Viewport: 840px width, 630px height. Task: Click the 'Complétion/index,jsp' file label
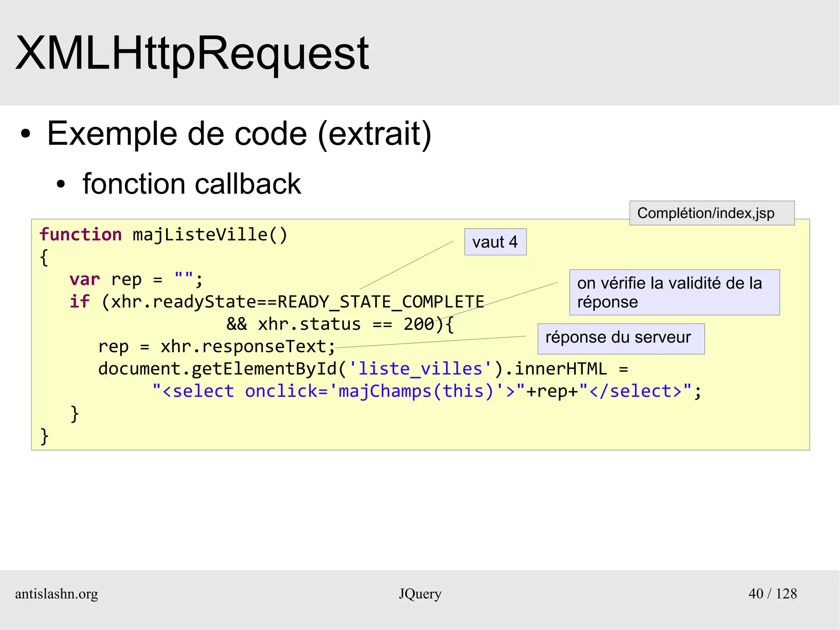[712, 213]
